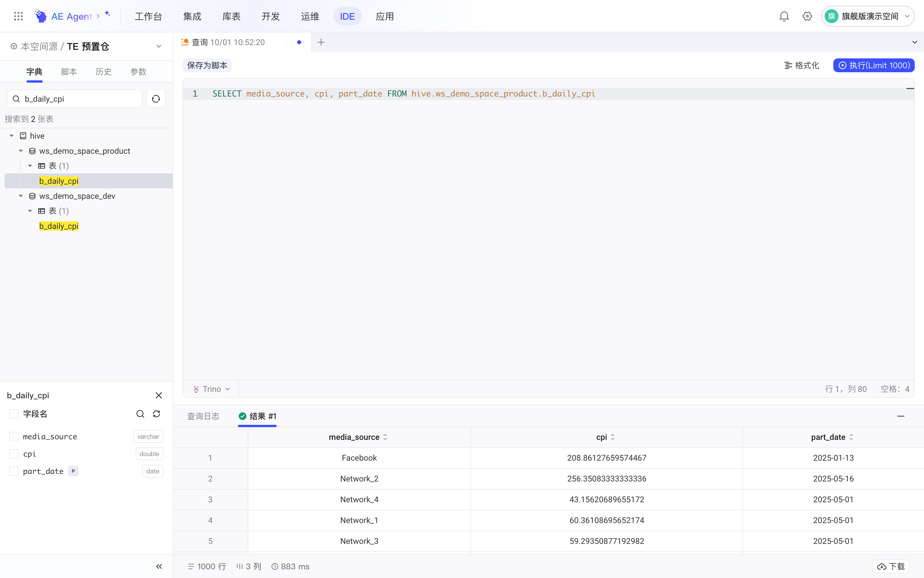Open the Trino engine dropdown
The image size is (924, 578).
click(212, 389)
